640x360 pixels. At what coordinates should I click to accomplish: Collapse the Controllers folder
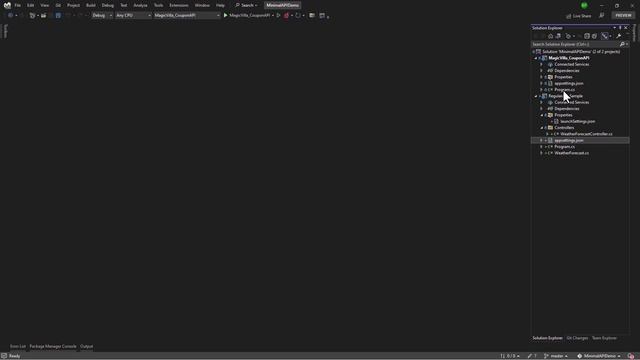[542, 128]
